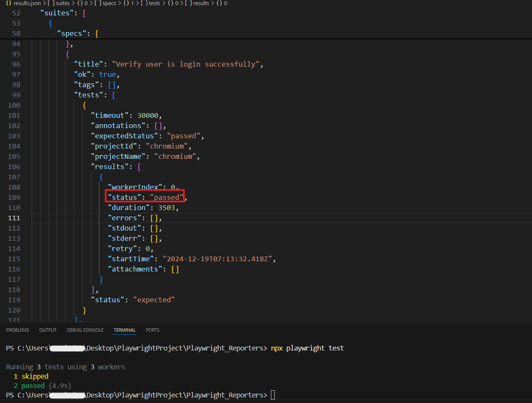This screenshot has height=403, width=532.
Task: Click the "startTime" key
Action: 131,259
